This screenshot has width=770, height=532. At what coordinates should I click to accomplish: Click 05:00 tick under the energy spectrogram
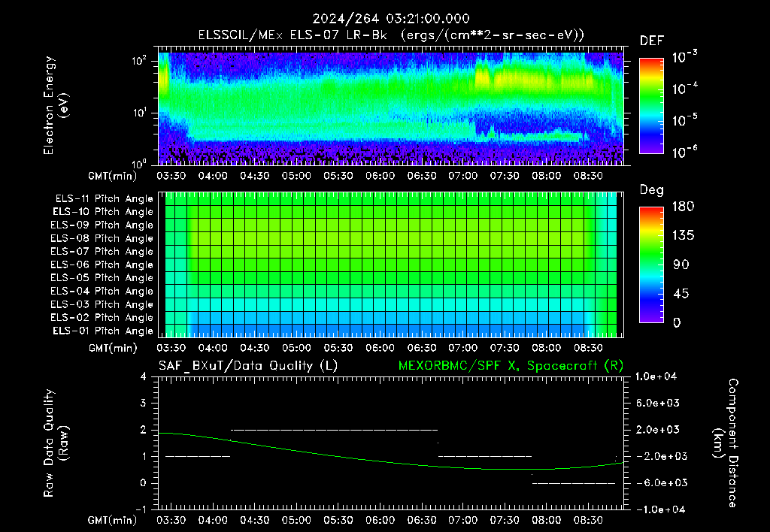pyautogui.click(x=296, y=176)
